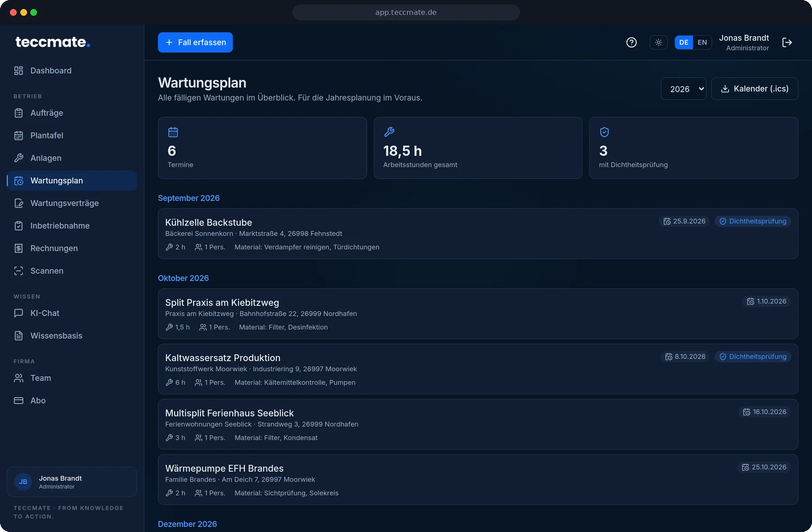Viewport: 812px width, 532px height.
Task: Click the wrench icon in the Arbeitsstunden card
Action: pos(389,132)
